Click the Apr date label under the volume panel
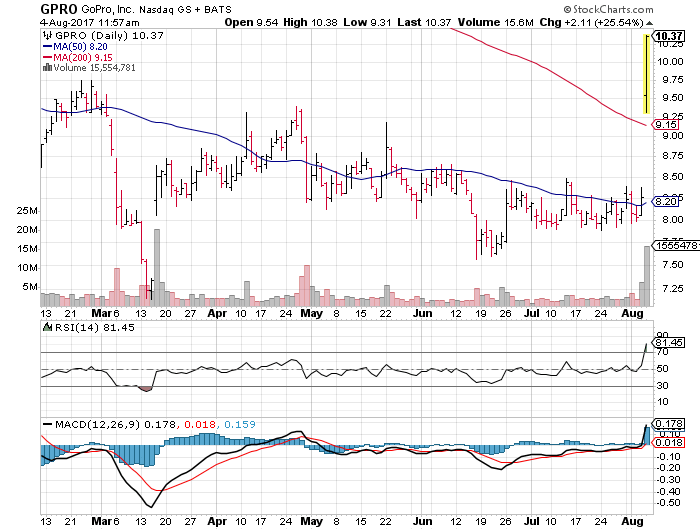The height and width of the screenshot is (530, 700). pyautogui.click(x=217, y=313)
